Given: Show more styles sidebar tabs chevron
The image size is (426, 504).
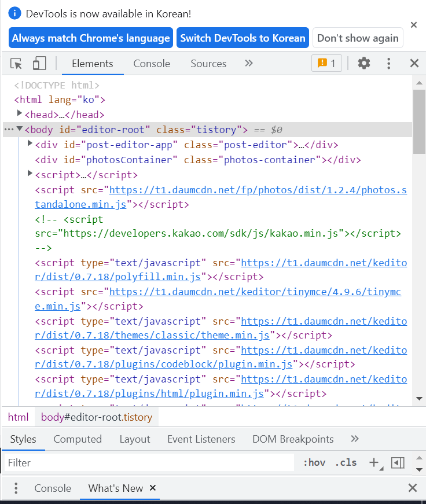Looking at the screenshot, I should pyautogui.click(x=355, y=439).
